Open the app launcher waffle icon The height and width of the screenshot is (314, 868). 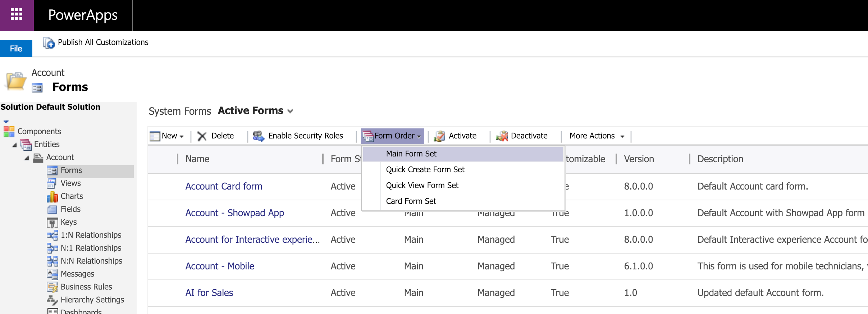tap(17, 15)
